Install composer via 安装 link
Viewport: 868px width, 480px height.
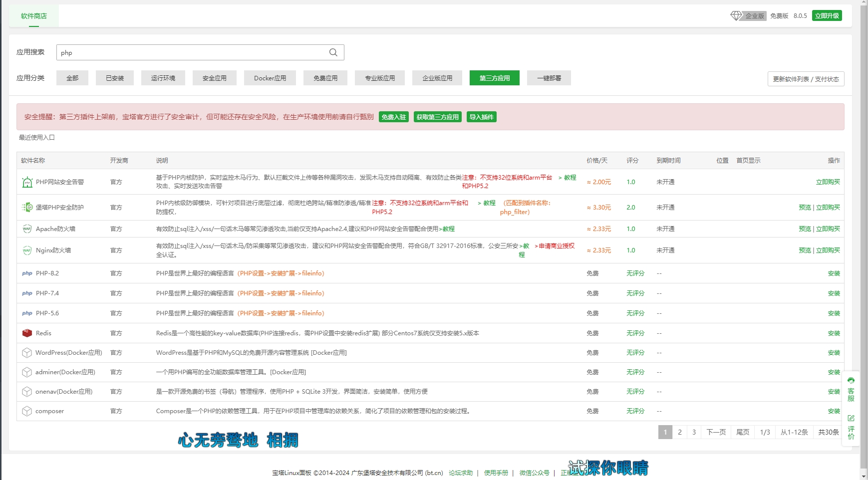point(834,411)
